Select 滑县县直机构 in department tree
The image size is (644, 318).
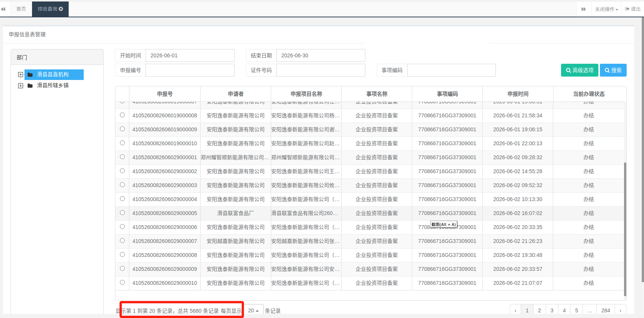54,75
